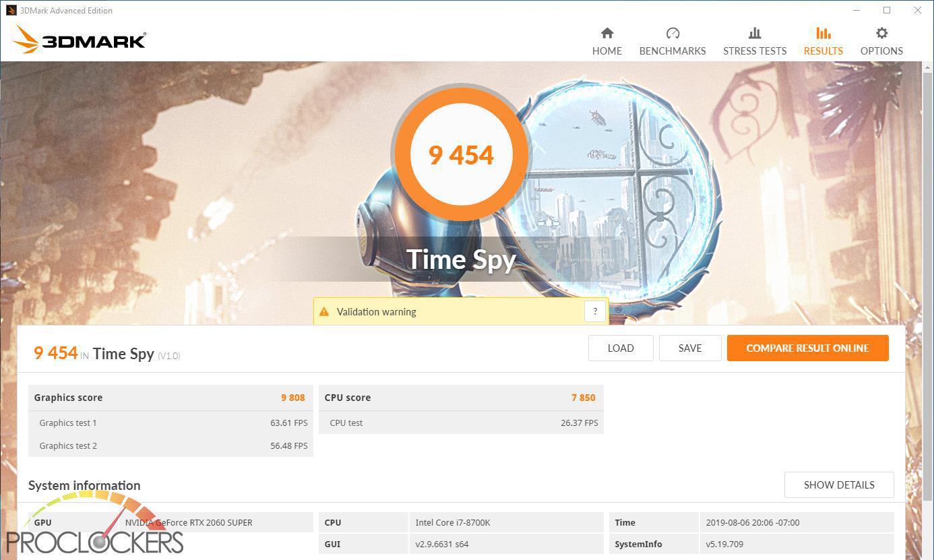Click the GUI version v2.9.6631 s64
The height and width of the screenshot is (560, 934).
click(x=442, y=544)
